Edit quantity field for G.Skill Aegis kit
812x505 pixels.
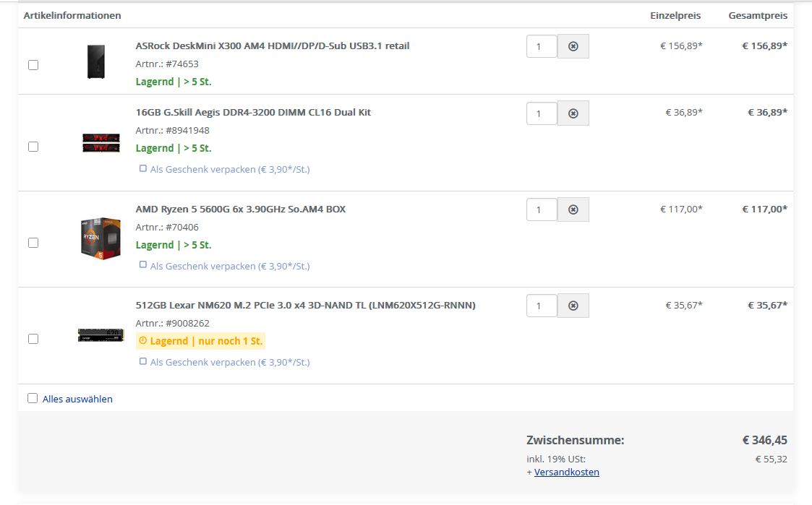(542, 113)
